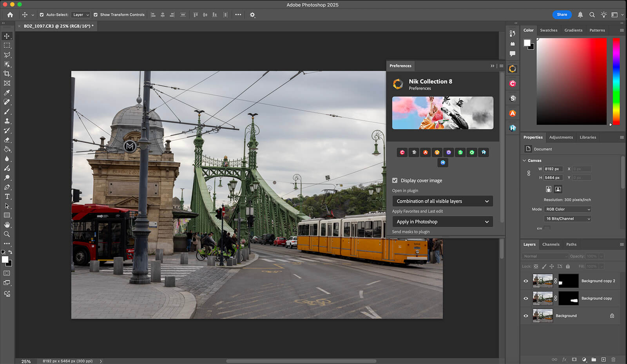The height and width of the screenshot is (364, 627).
Task: Toggle the Auto-Select checkbox
Action: click(x=42, y=15)
